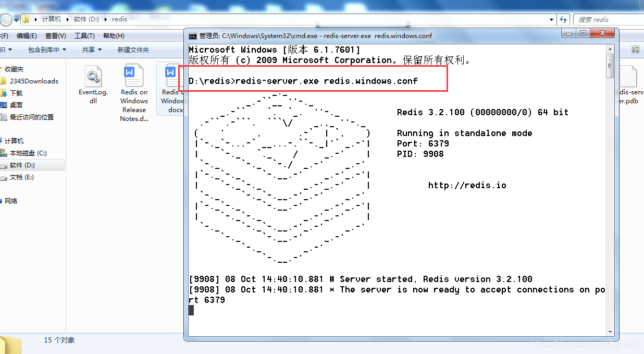
Task: Open the 包含到库中 dropdown
Action: point(47,50)
